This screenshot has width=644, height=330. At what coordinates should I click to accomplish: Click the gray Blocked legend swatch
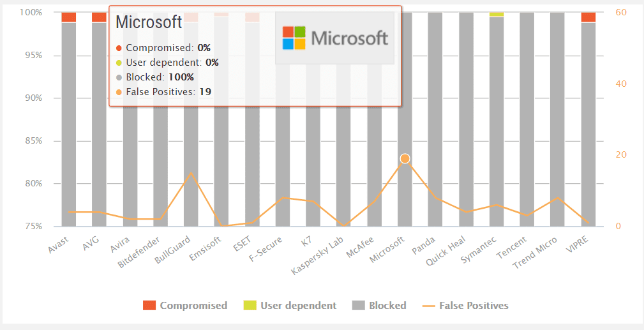point(359,306)
